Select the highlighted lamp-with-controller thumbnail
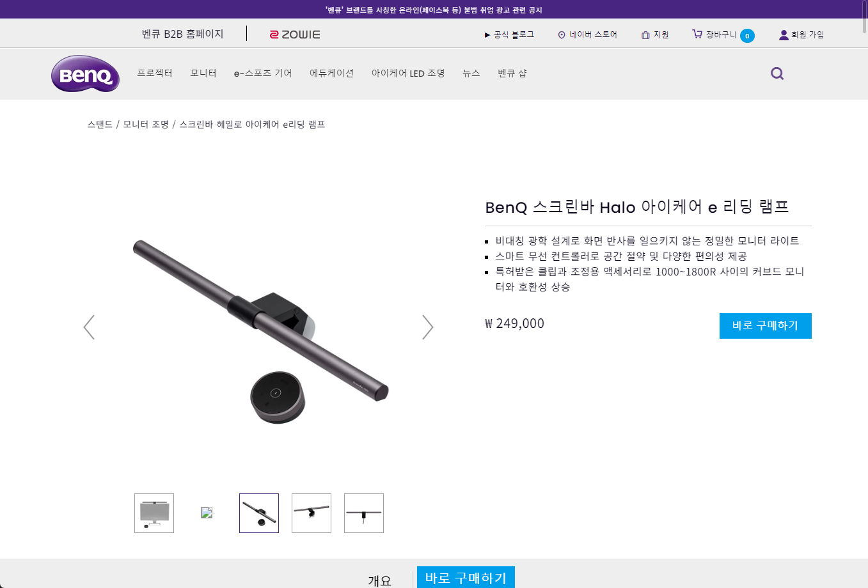The height and width of the screenshot is (588, 868). 259,513
